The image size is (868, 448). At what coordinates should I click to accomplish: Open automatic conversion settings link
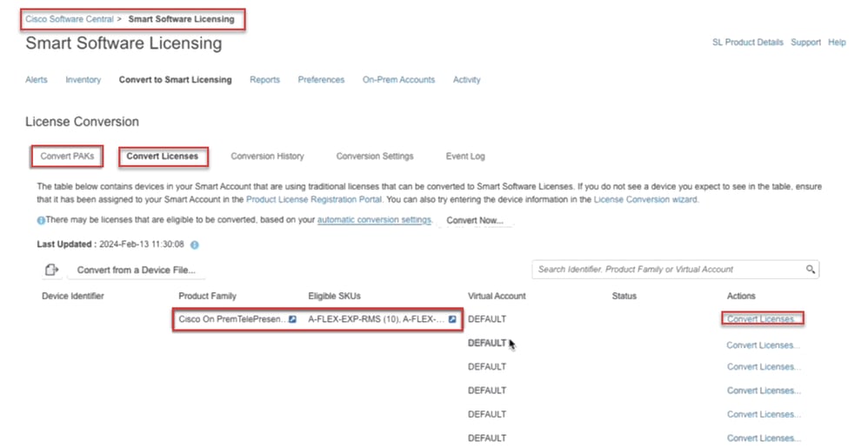point(374,220)
